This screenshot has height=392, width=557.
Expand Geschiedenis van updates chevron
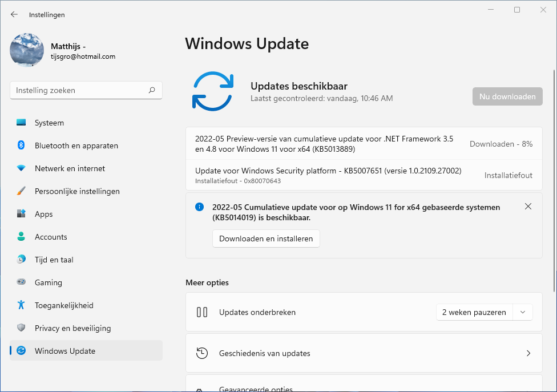point(528,353)
